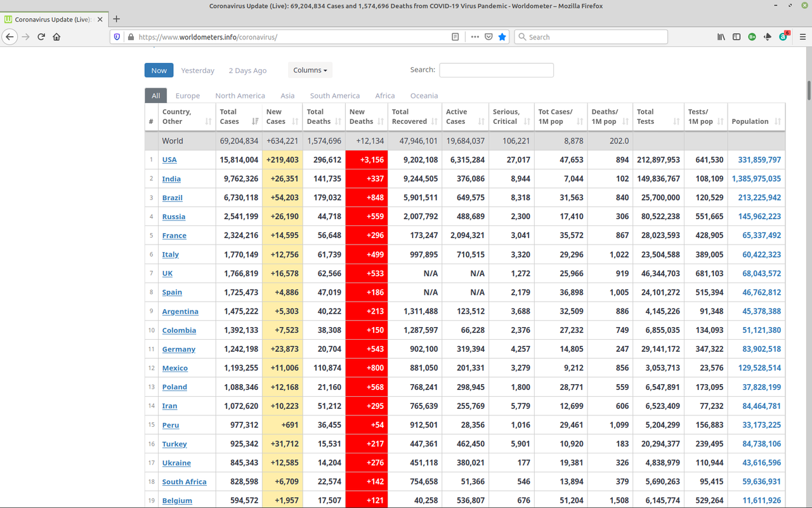Go to the browser home page icon

click(56, 37)
